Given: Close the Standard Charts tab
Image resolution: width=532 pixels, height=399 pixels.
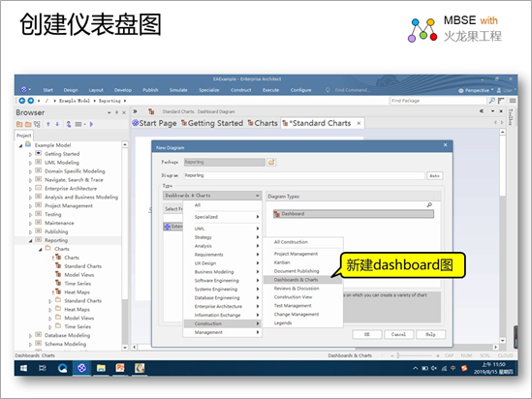Looking at the screenshot, I should [359, 123].
